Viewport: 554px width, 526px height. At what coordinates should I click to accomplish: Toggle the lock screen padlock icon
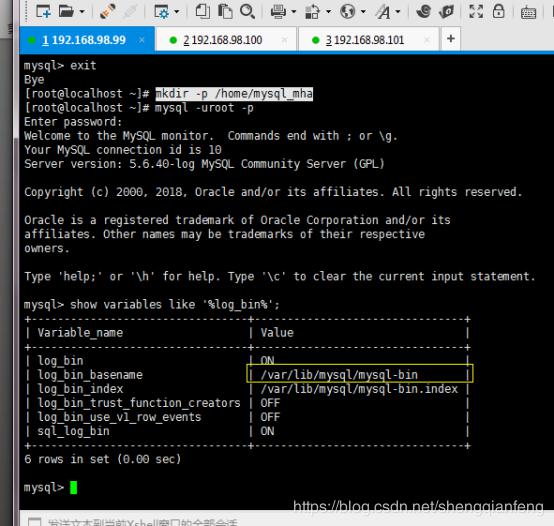point(498,11)
